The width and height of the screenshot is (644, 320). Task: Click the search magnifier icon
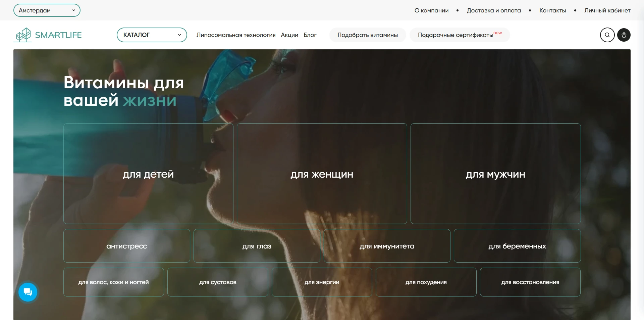(x=607, y=35)
